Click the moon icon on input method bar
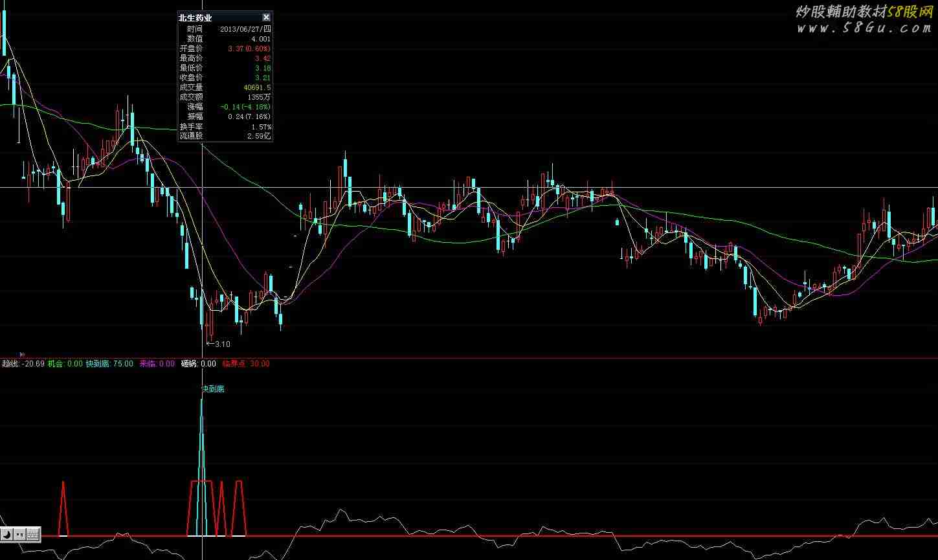Screen dimensions: 938x560 [x=7, y=534]
